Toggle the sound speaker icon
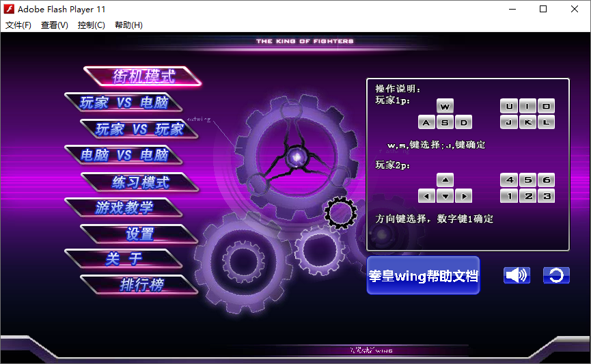 pos(517,275)
